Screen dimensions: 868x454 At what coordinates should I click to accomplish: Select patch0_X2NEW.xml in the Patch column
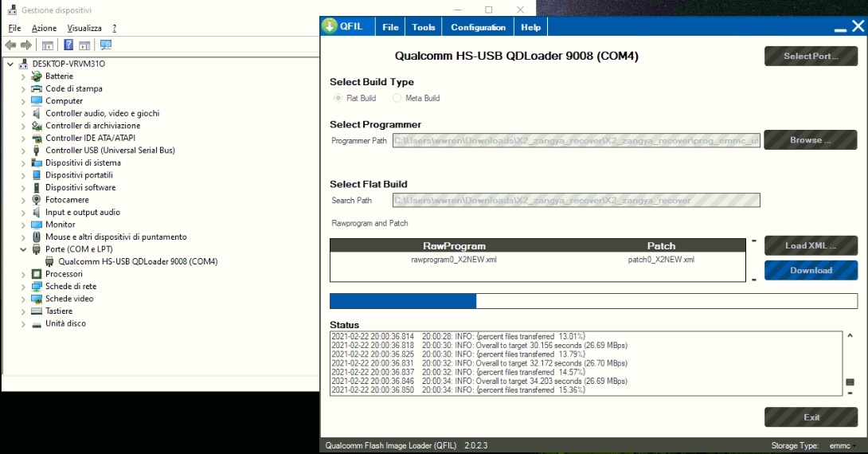[x=661, y=260]
